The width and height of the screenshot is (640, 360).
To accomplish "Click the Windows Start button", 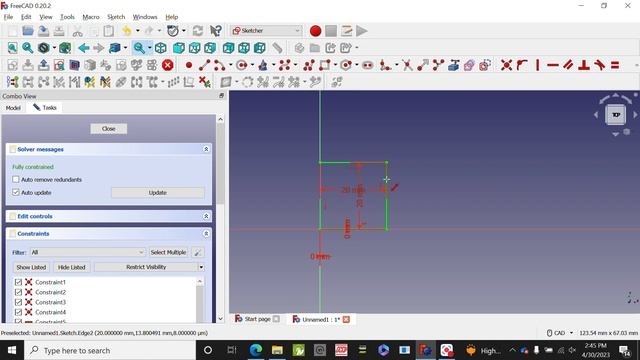I will (12, 350).
